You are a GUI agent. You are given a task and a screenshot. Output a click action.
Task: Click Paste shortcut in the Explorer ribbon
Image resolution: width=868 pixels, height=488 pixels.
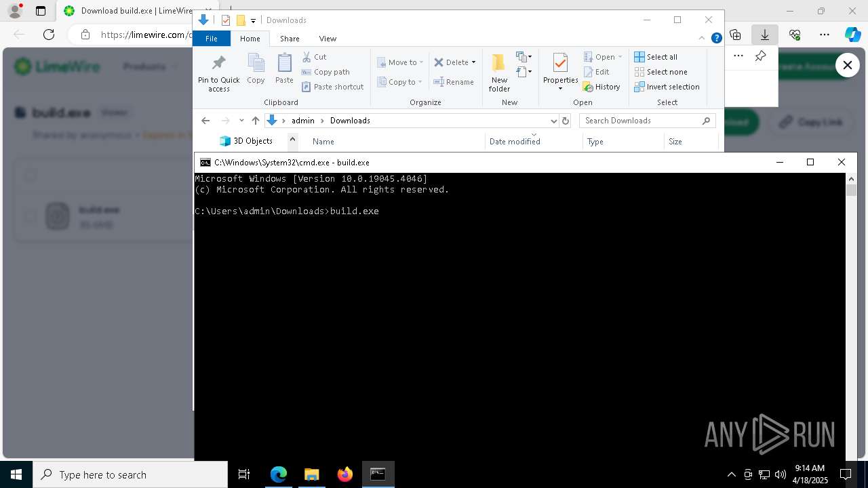pos(332,87)
